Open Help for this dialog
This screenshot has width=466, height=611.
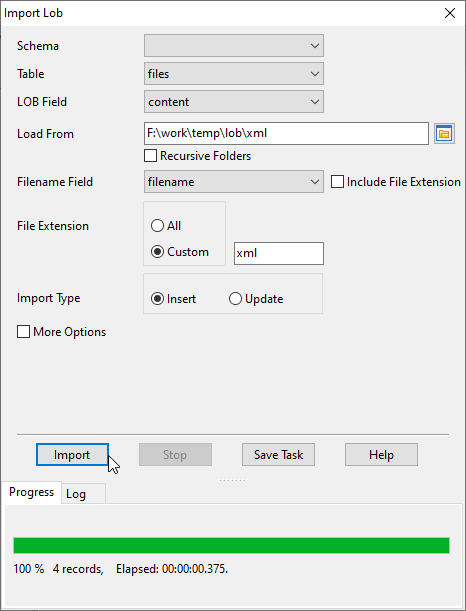[381, 455]
